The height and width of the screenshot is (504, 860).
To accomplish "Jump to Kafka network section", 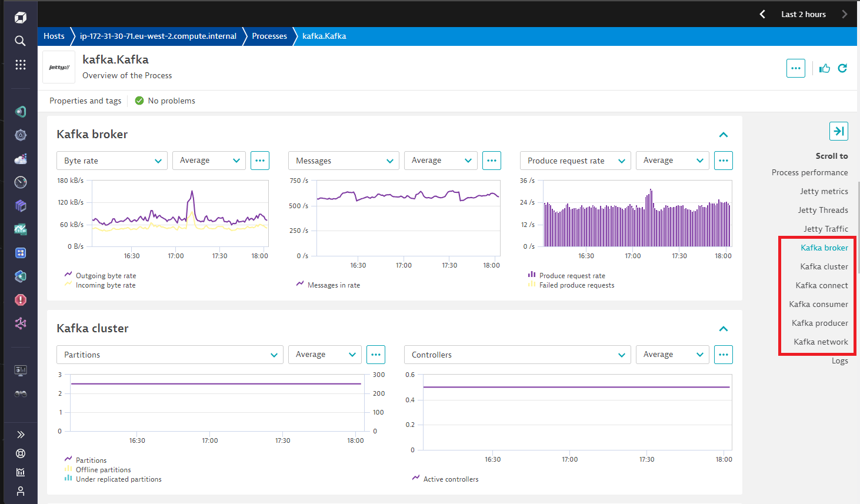I will point(821,342).
